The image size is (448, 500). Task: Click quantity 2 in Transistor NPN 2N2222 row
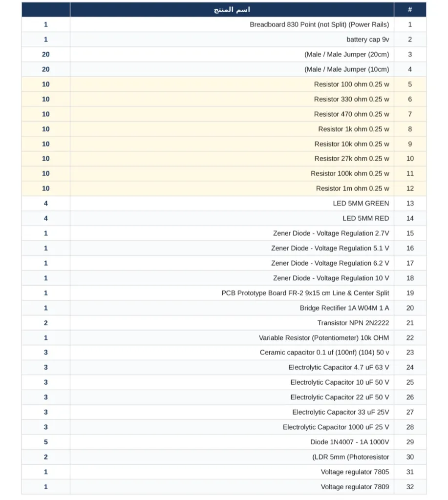(x=46, y=323)
